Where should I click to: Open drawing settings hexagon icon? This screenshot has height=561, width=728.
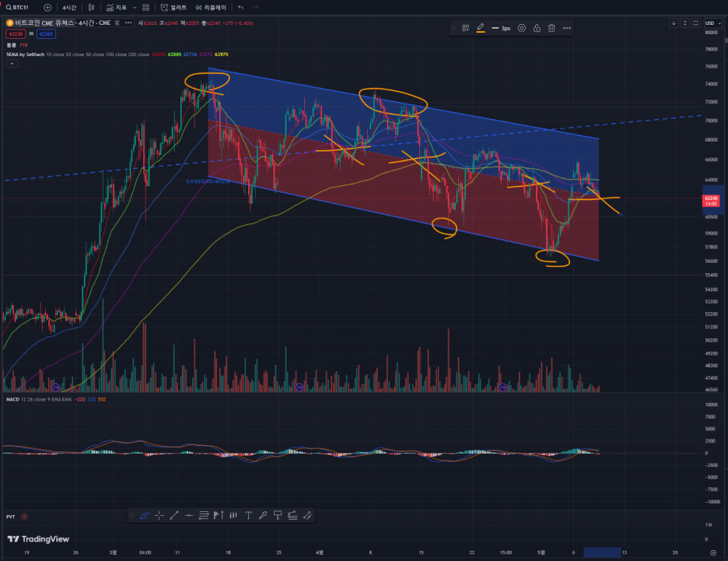pos(522,28)
